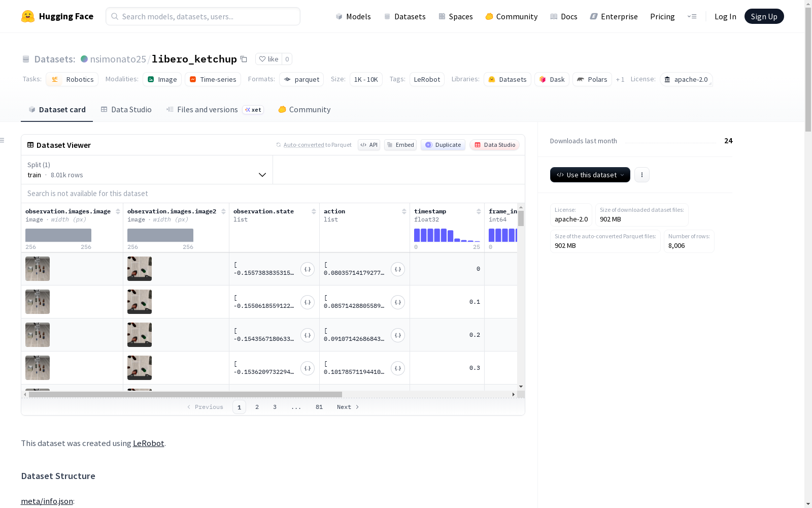Open the three-dot more options button
This screenshot has width=812, height=508.
(x=642, y=175)
